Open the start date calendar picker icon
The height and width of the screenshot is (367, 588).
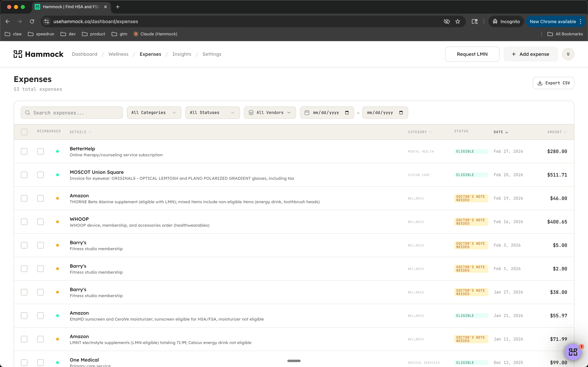pos(347,113)
